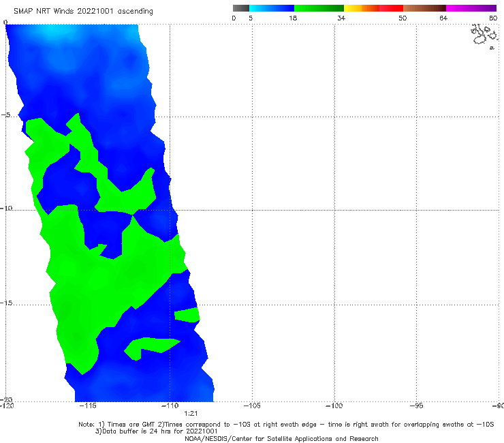Pick the red segment of the color bar
Viewport: 504px width, 443px height.
[391, 8]
